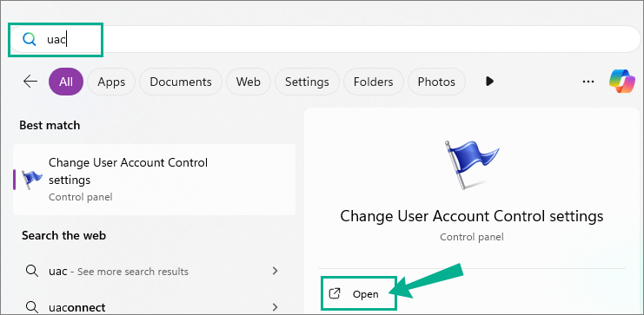Filter results by Settings tab
644x315 pixels.
point(307,82)
